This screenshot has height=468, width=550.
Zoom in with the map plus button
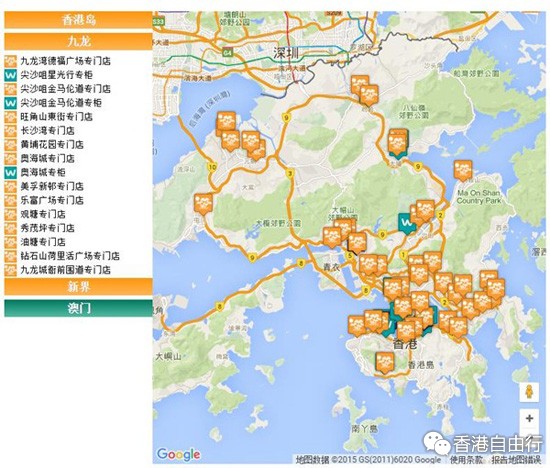(529, 418)
